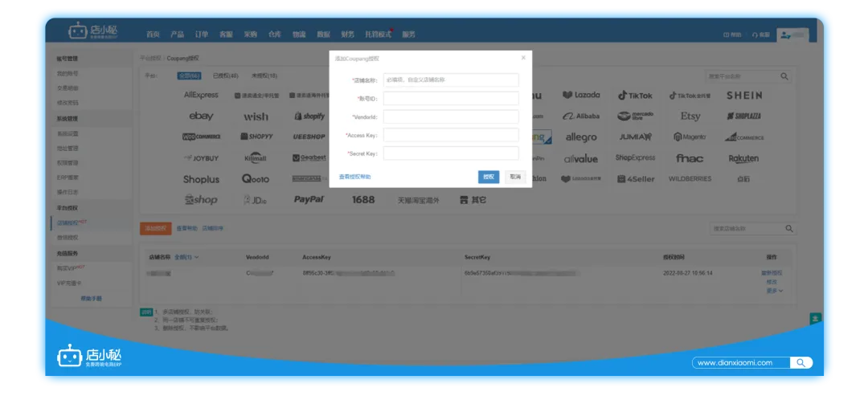
Task: Open 店铺授权 in the sidebar
Action: (68, 223)
